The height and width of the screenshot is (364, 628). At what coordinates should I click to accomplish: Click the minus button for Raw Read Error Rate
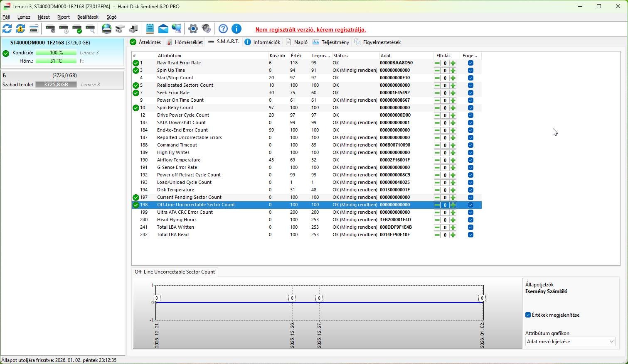coord(437,63)
